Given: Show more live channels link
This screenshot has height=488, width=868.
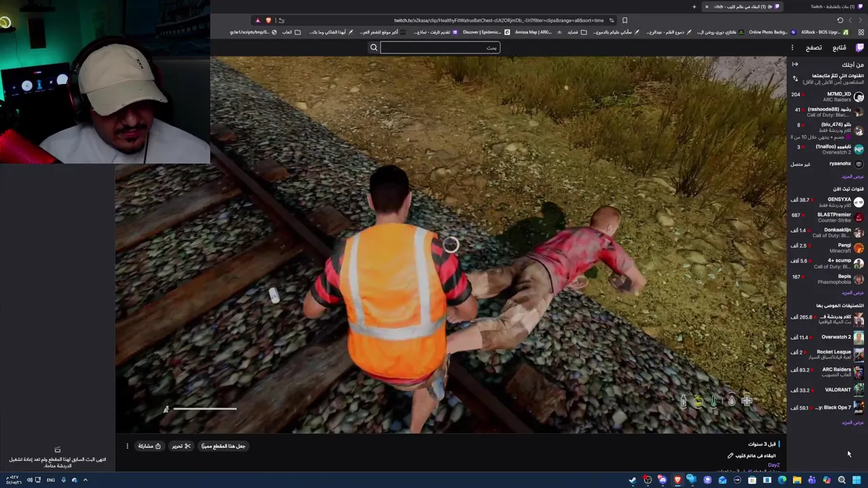Looking at the screenshot, I should [852, 293].
